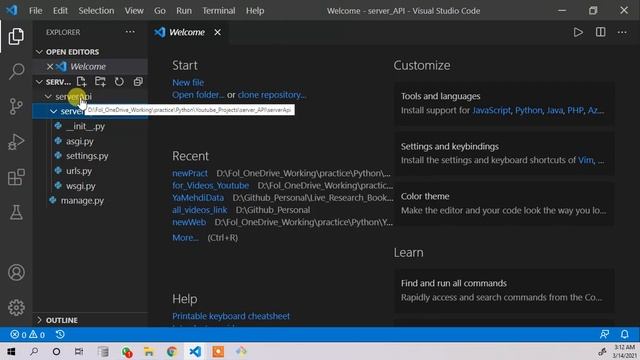Open the Terminal menu
640x360 pixels.
219,11
